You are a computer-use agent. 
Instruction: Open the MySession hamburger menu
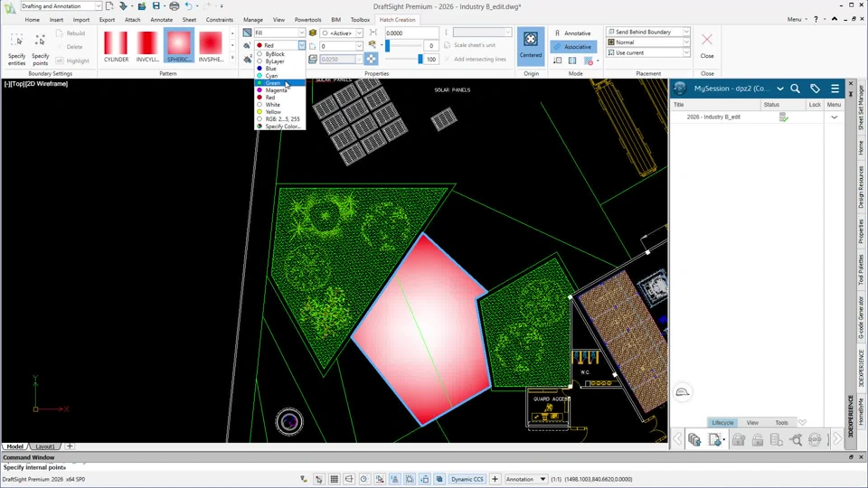[835, 89]
